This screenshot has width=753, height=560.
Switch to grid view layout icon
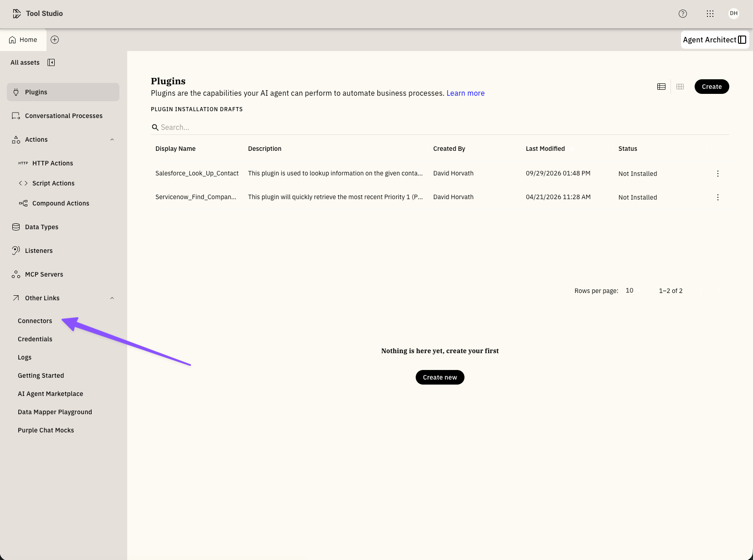(680, 87)
